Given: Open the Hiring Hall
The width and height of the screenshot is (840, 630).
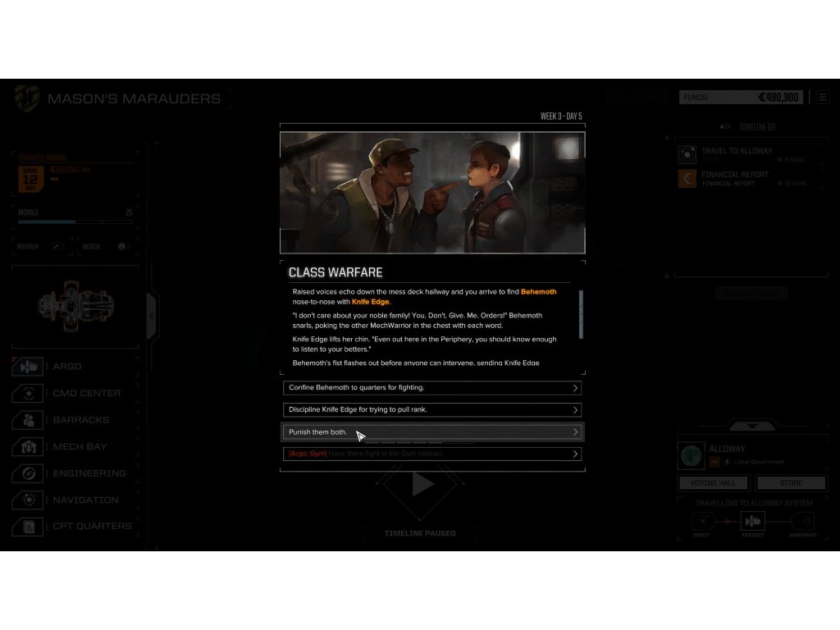Looking at the screenshot, I should pyautogui.click(x=713, y=482).
